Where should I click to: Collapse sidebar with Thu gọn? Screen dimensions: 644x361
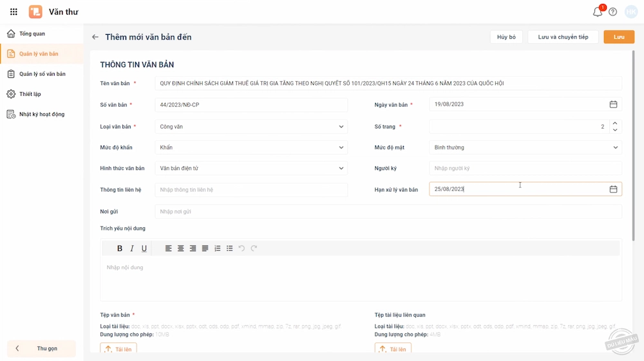(x=41, y=348)
